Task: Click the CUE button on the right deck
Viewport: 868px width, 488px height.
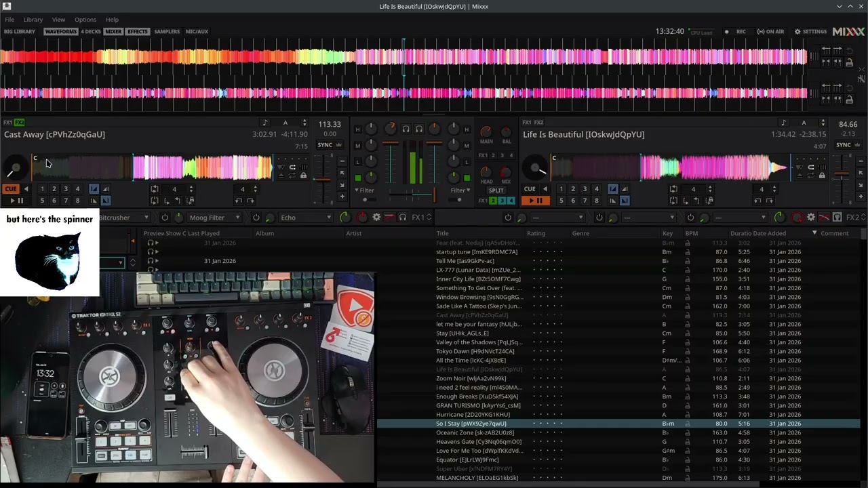Action: point(530,188)
